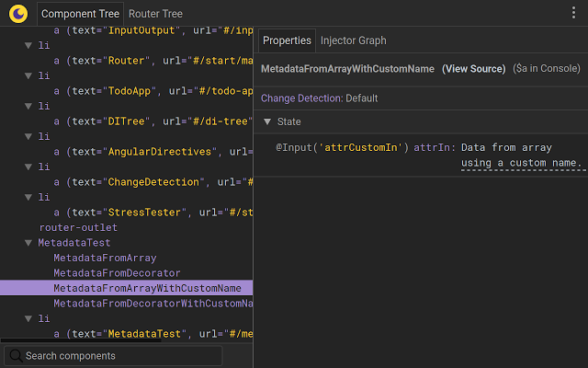Viewport: 588px width, 368px height.
Task: Click the search magnifier icon
Action: [15, 356]
